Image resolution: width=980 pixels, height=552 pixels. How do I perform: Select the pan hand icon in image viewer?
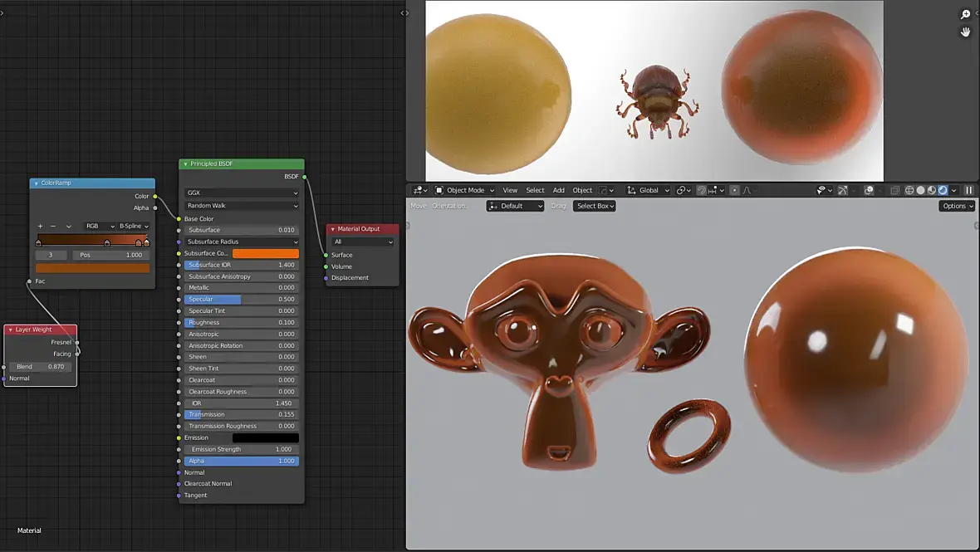966,32
